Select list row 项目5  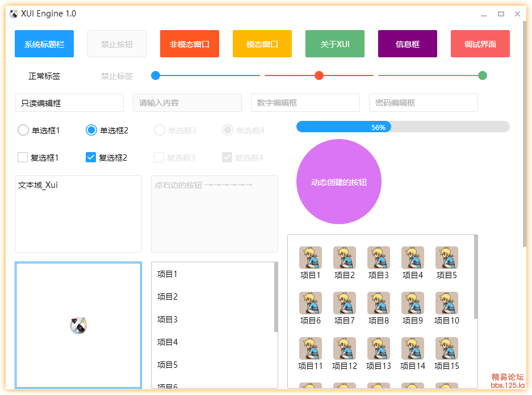point(213,365)
